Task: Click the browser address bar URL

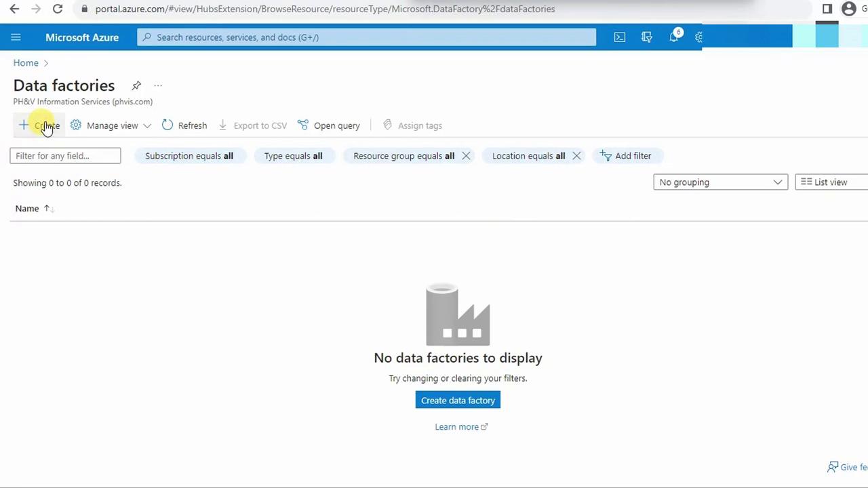Action: coord(325,9)
